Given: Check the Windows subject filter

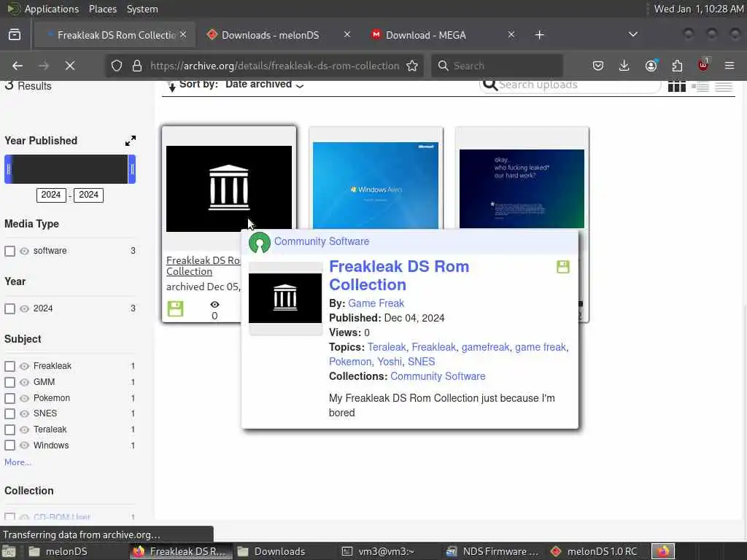Looking at the screenshot, I should pos(9,446).
